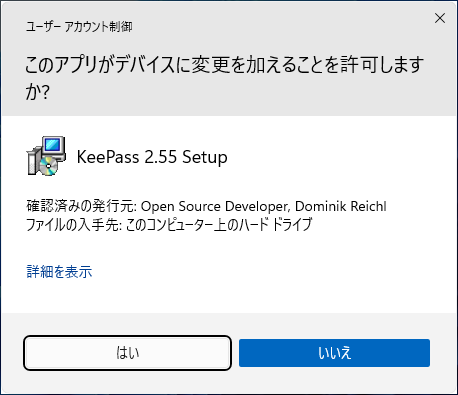This screenshot has width=458, height=395.
Task: Click the verified publisher line Dominik Reichl
Action: click(x=206, y=206)
